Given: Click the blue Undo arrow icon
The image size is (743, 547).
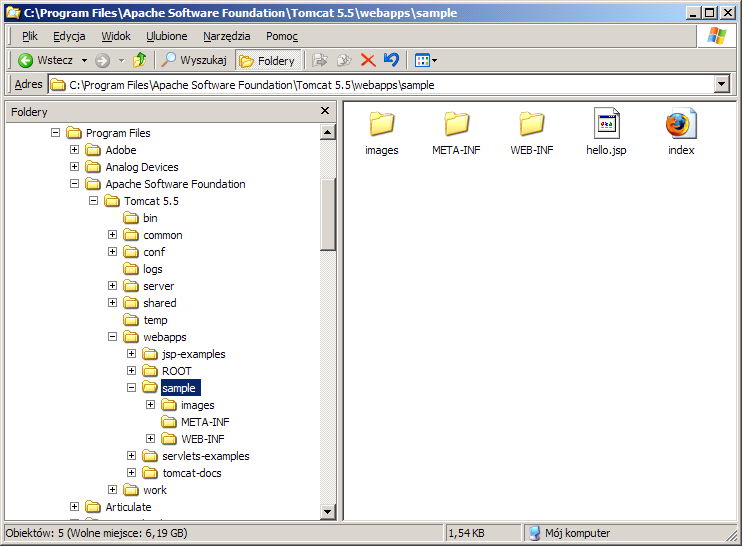Looking at the screenshot, I should coord(391,60).
